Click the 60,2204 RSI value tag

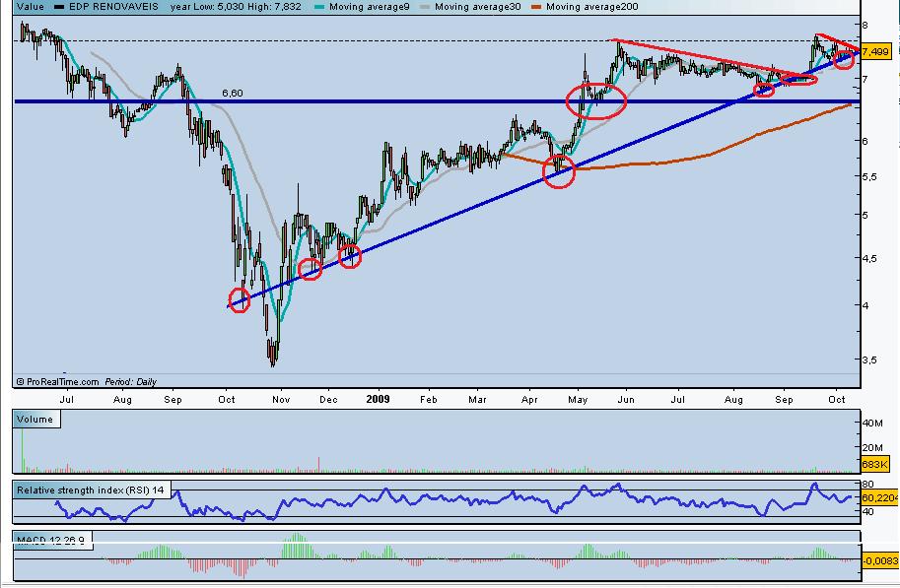click(878, 498)
